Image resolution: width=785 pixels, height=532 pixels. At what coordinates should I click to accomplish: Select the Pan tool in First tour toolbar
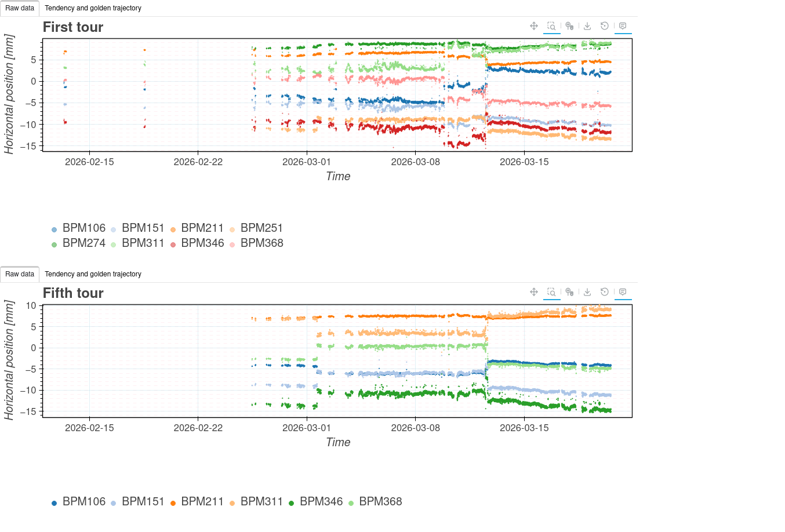click(x=534, y=26)
